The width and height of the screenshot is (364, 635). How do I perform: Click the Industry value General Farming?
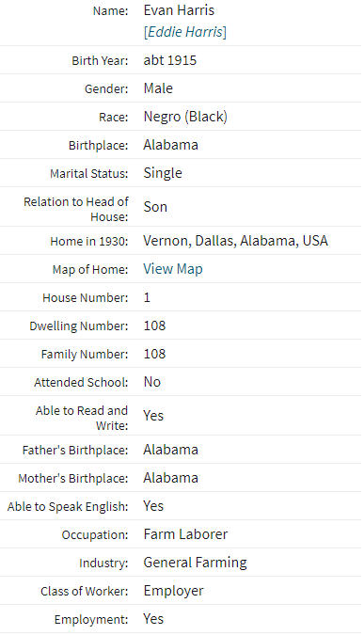click(x=195, y=563)
